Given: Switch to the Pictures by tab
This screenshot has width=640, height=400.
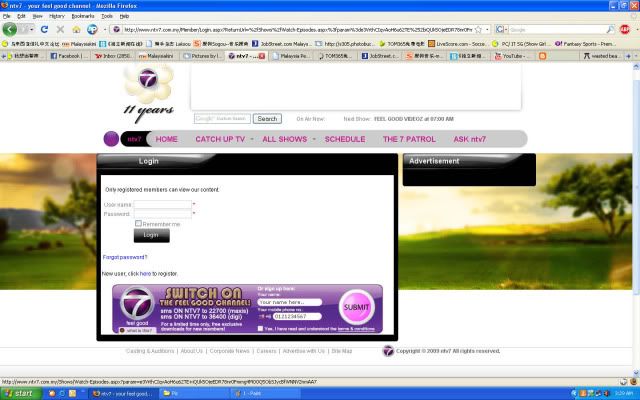Looking at the screenshot, I should coord(202,56).
